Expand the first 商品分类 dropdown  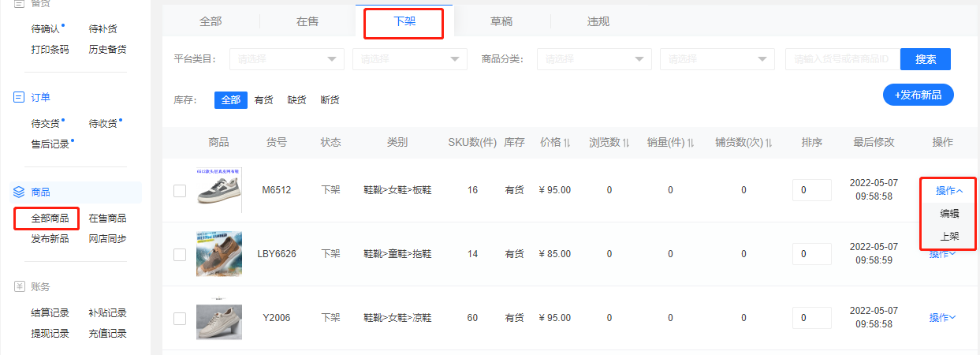(594, 59)
